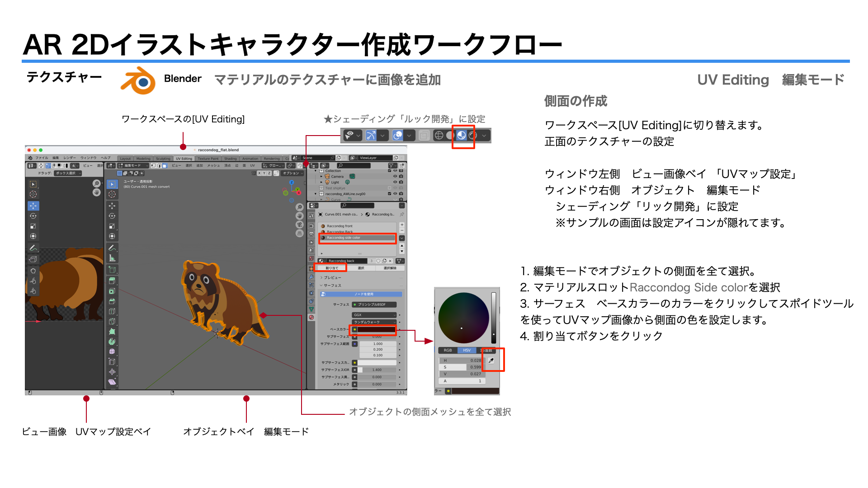Screen dimensions: 868x488
Task: Select wireframe shading in enlarged toolbar
Action: tap(439, 135)
